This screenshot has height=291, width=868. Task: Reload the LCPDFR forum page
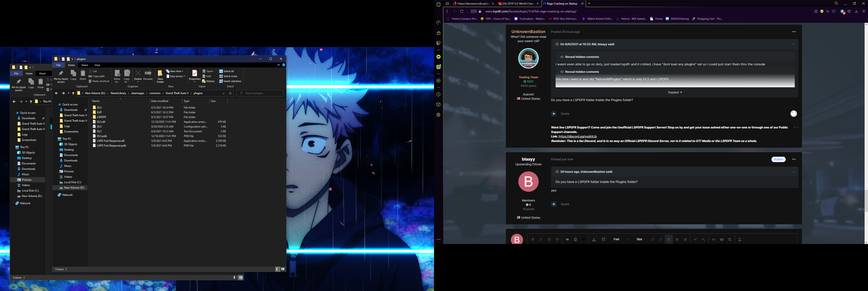click(462, 12)
